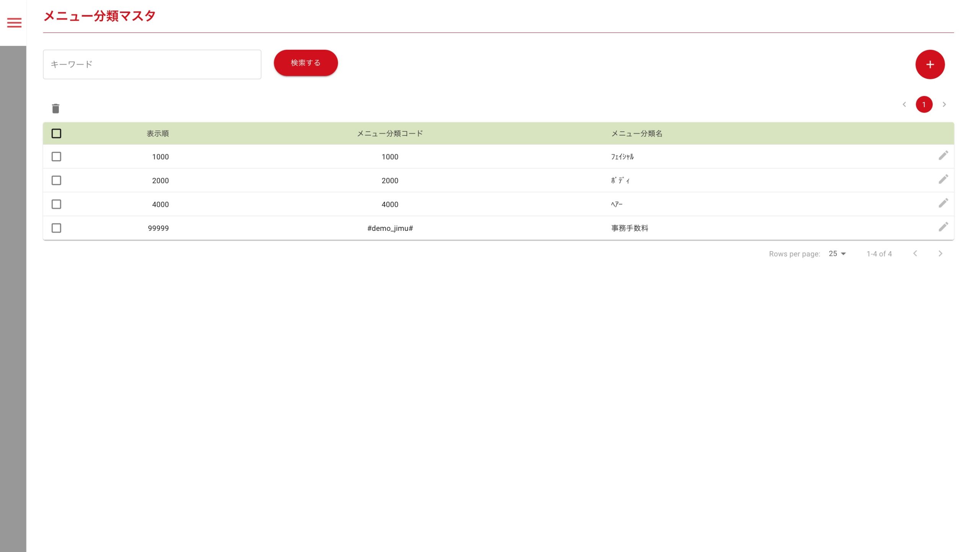Image resolution: width=980 pixels, height=552 pixels.
Task: Go to previous page in top pagination
Action: pos(904,105)
